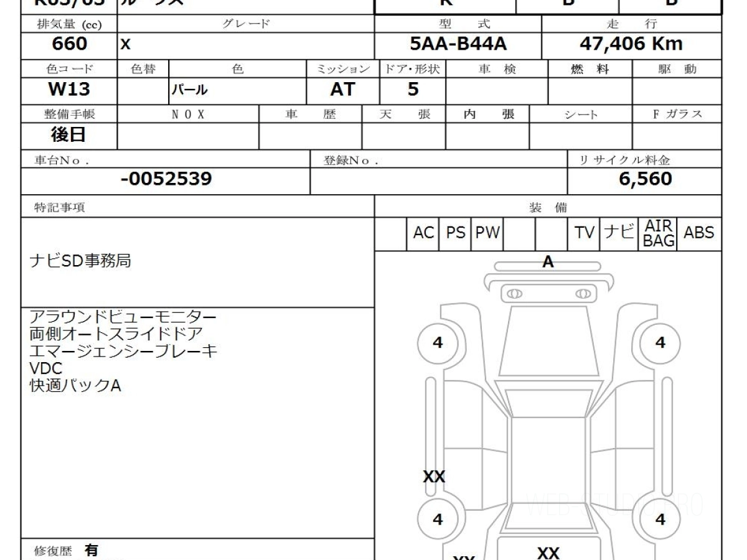Click the VDC line

(x=46, y=369)
